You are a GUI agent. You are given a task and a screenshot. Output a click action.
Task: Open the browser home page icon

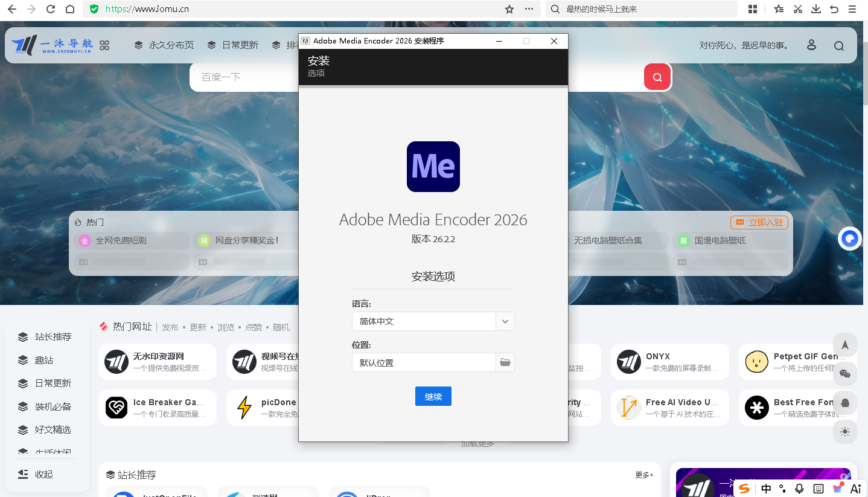(x=70, y=9)
